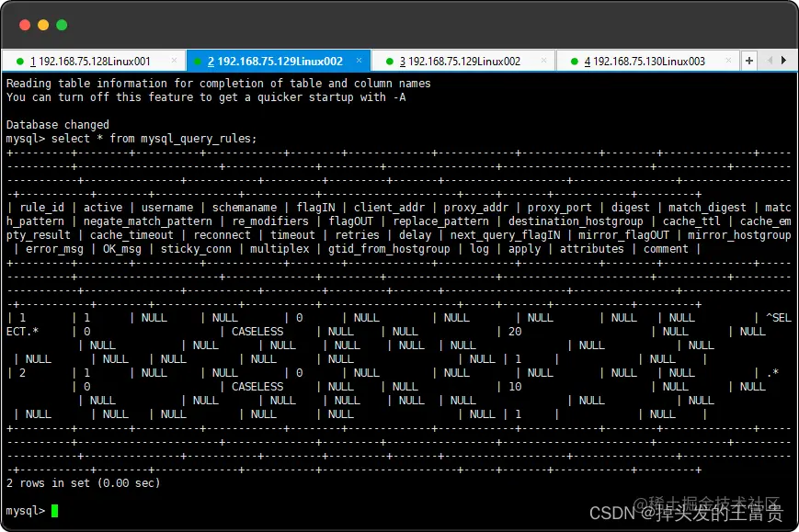Click '^SEL' match pattern in rule 1
799x532 pixels.
[779, 318]
